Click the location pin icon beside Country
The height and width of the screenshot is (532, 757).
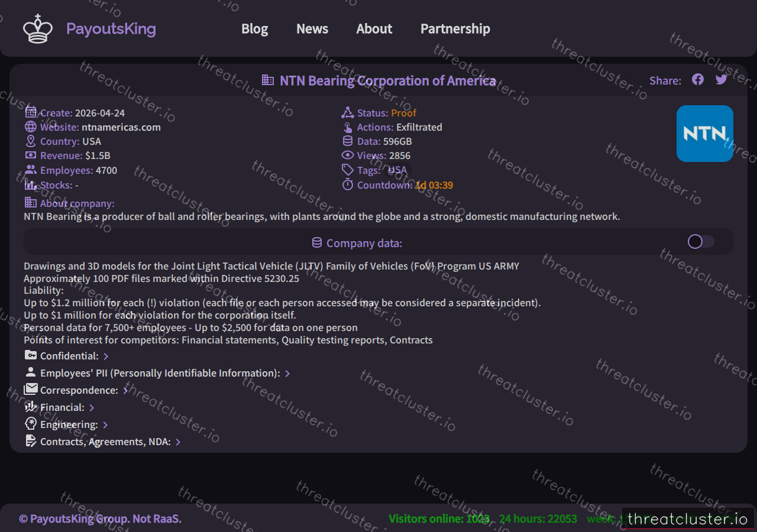[x=31, y=141]
